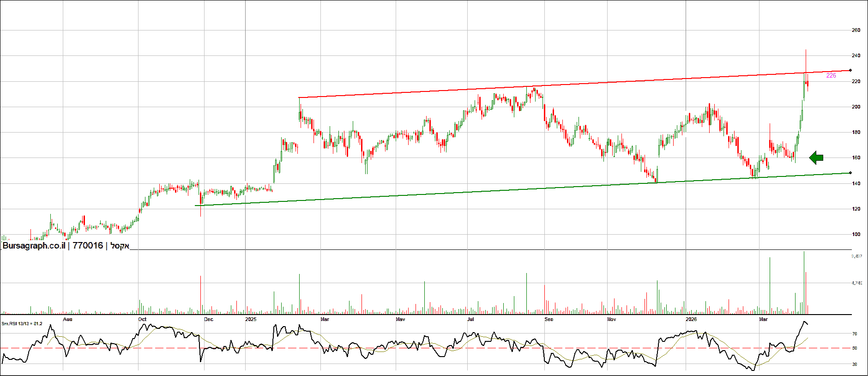Click the green arrow marker beside the price chart
This screenshot has width=868, height=376.
point(816,158)
